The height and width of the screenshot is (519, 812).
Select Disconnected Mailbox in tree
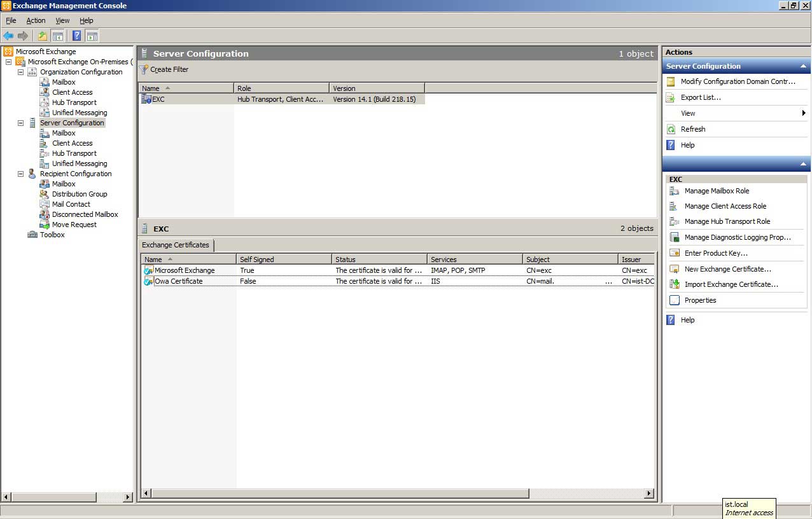(85, 214)
